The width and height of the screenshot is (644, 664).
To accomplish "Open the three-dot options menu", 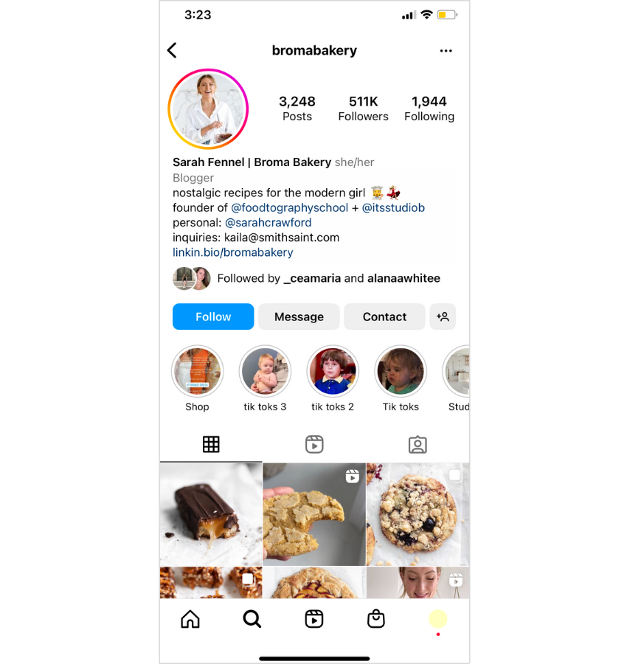I will [446, 51].
